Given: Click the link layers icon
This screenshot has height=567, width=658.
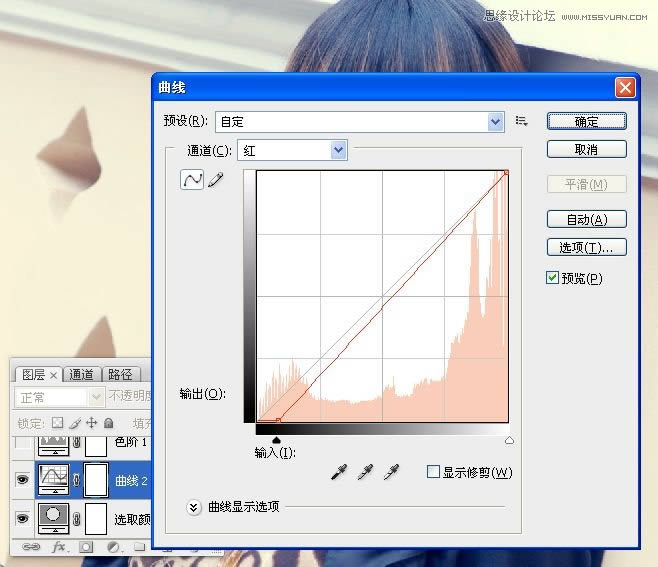Looking at the screenshot, I should pyautogui.click(x=31, y=547).
